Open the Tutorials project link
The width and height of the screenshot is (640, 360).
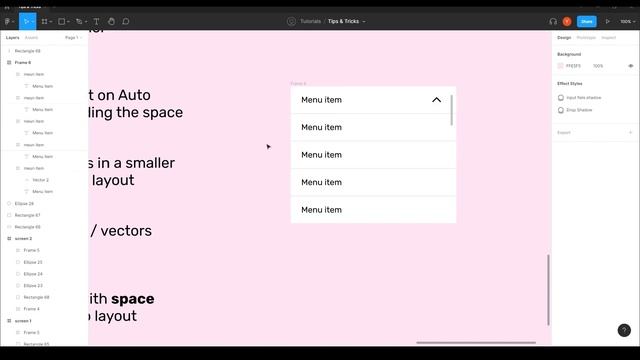[x=311, y=21]
